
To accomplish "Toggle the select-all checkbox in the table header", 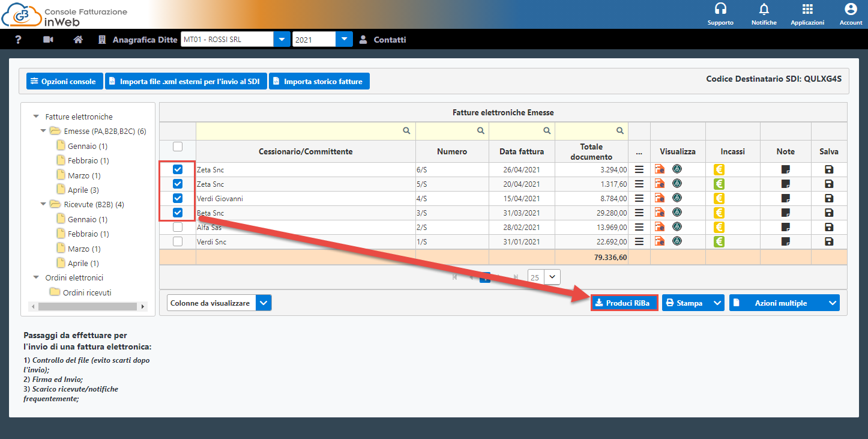I will tap(178, 147).
